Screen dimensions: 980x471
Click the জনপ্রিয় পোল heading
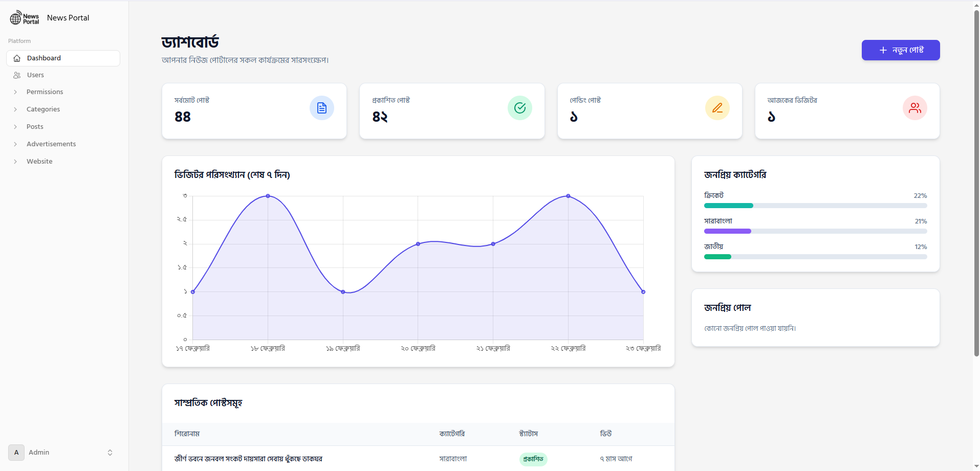click(x=727, y=308)
